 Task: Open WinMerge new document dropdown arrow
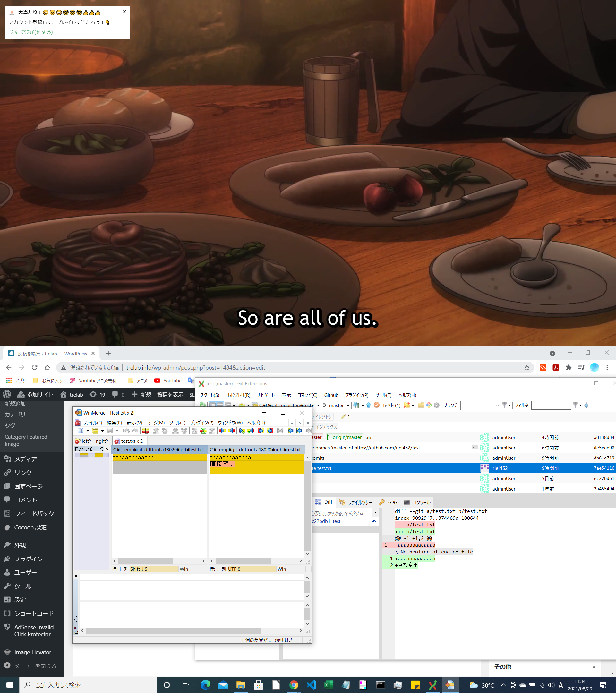pos(88,431)
